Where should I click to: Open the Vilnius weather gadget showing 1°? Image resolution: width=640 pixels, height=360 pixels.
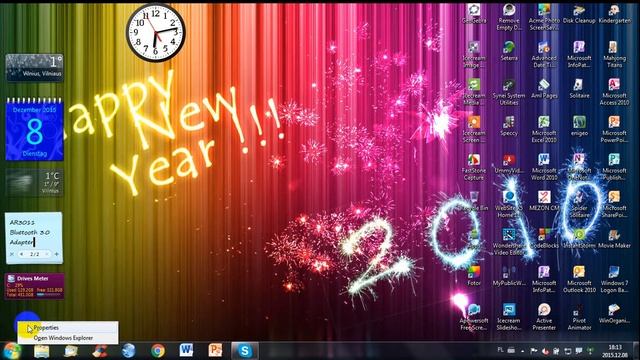(x=34, y=67)
